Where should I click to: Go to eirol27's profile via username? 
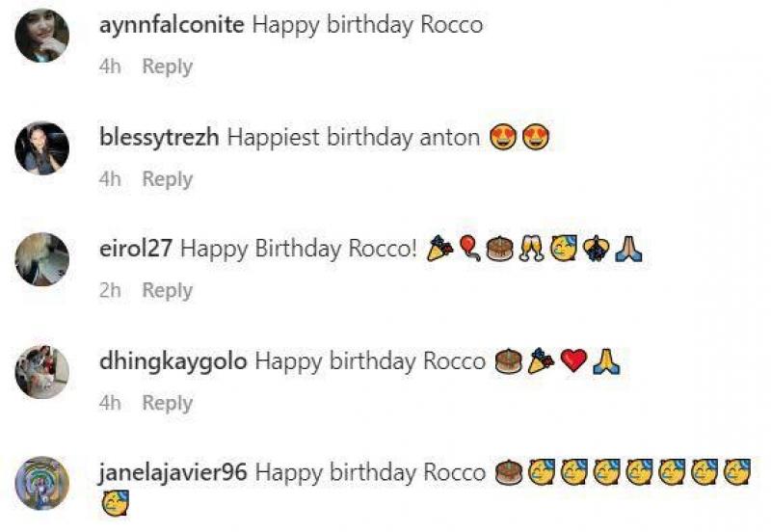point(136,250)
